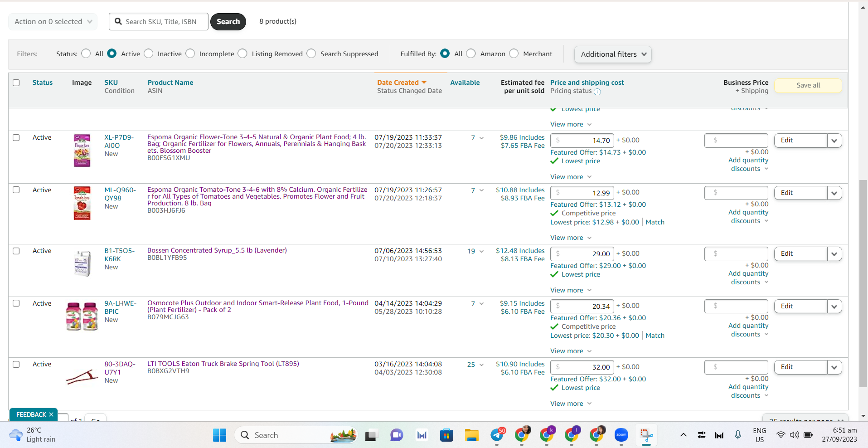Viewport: 868px width, 448px height.
Task: Open the Bossen Syrup product image
Action: pos(82,263)
